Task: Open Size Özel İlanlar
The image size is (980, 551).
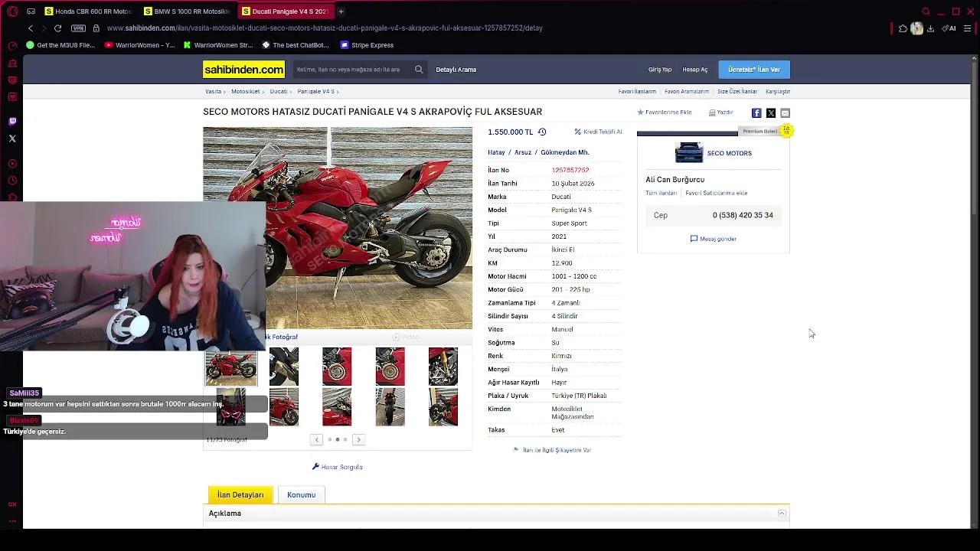Action: [737, 91]
